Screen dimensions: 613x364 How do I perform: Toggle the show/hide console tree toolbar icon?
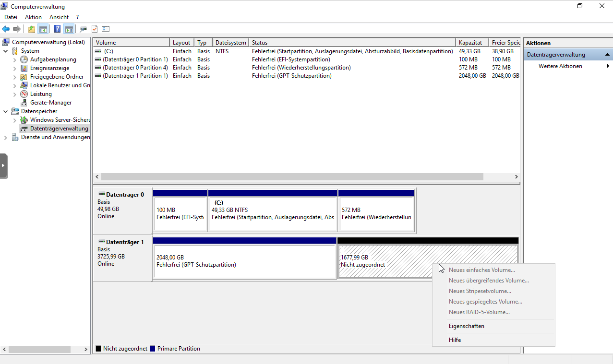[43, 29]
